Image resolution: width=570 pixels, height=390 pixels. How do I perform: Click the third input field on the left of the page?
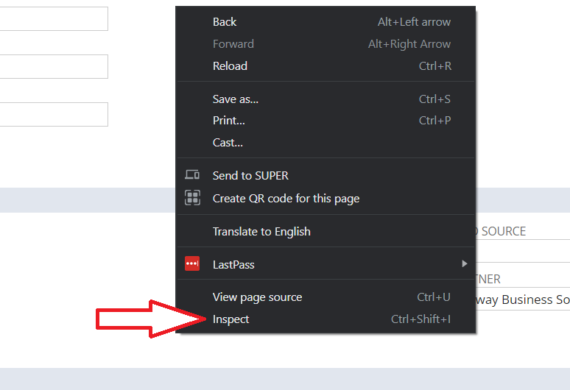coord(54,114)
